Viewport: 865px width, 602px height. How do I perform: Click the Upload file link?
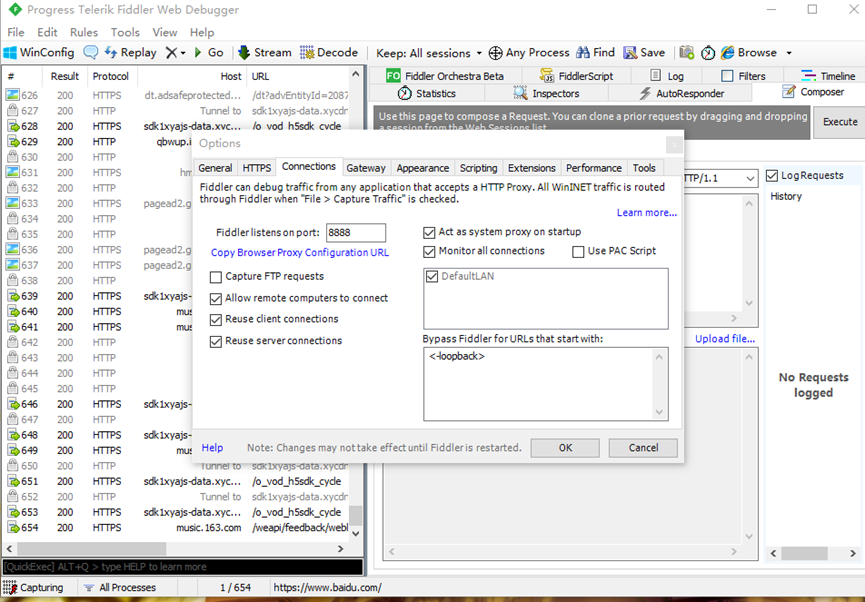click(724, 339)
